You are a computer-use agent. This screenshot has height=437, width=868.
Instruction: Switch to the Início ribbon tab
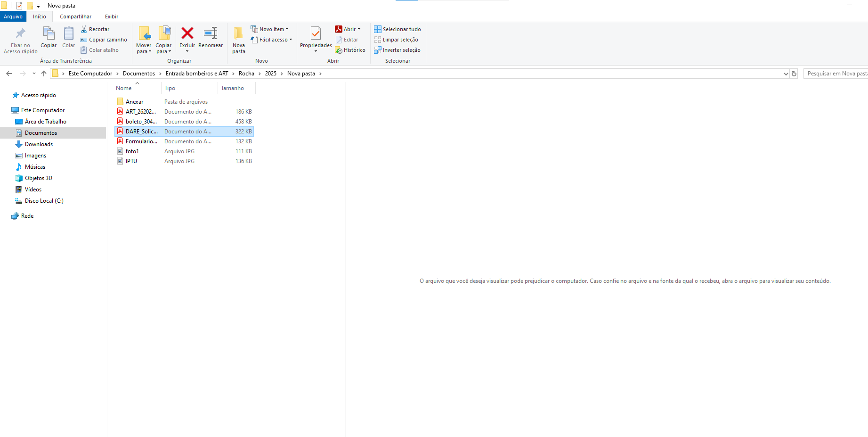coord(40,16)
